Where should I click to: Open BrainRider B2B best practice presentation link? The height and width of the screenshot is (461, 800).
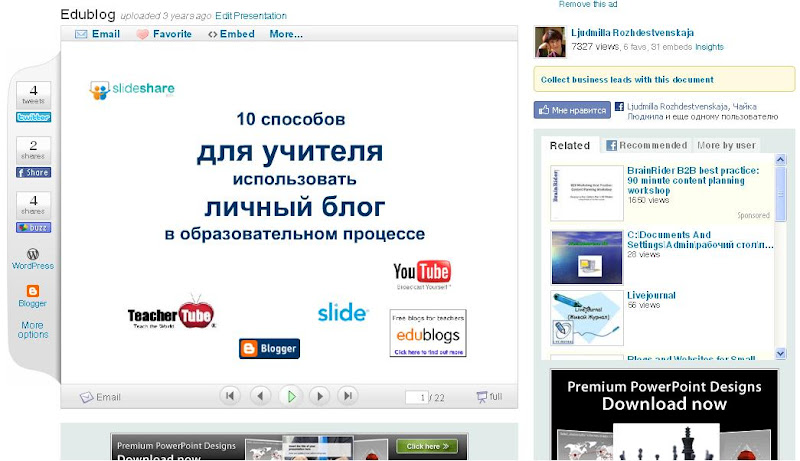coord(693,181)
